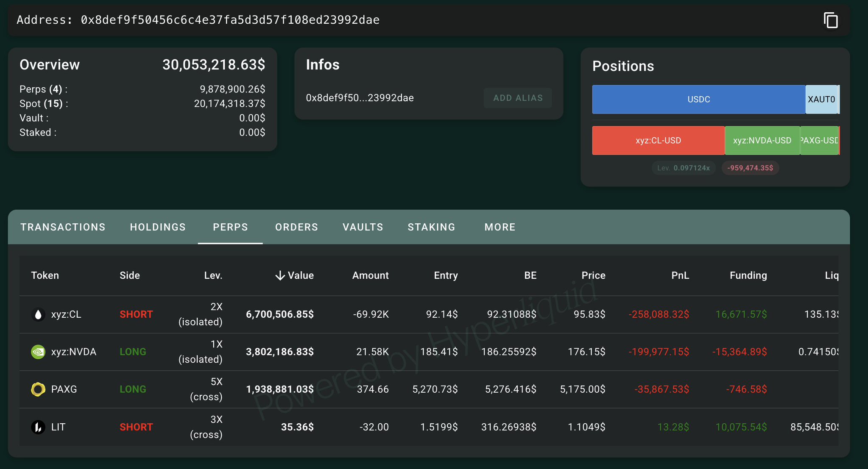868x469 pixels.
Task: Click the red xyz:CL-USD position segment
Action: (658, 140)
